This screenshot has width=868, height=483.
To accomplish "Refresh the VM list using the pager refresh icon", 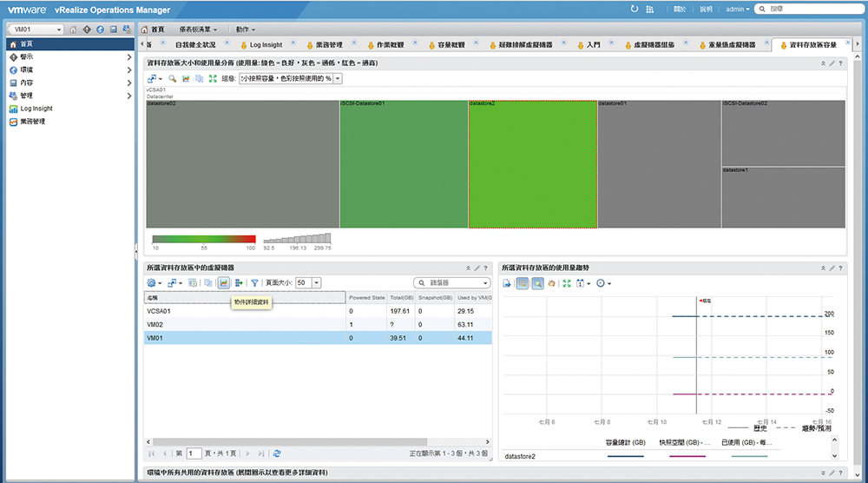I will point(277,453).
